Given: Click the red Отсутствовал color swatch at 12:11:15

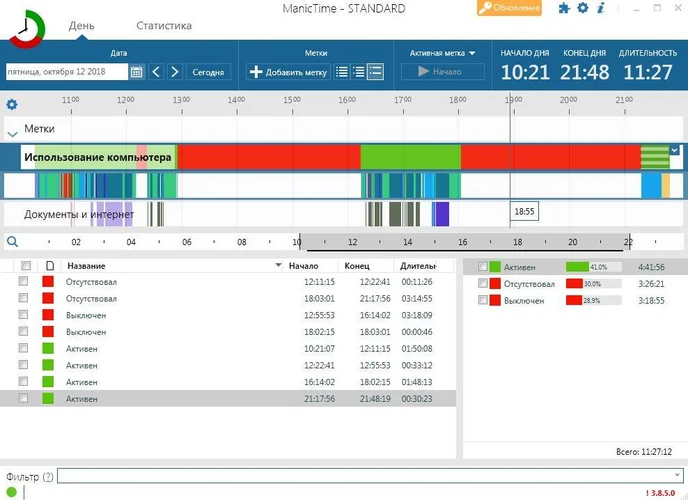Looking at the screenshot, I should [x=48, y=282].
